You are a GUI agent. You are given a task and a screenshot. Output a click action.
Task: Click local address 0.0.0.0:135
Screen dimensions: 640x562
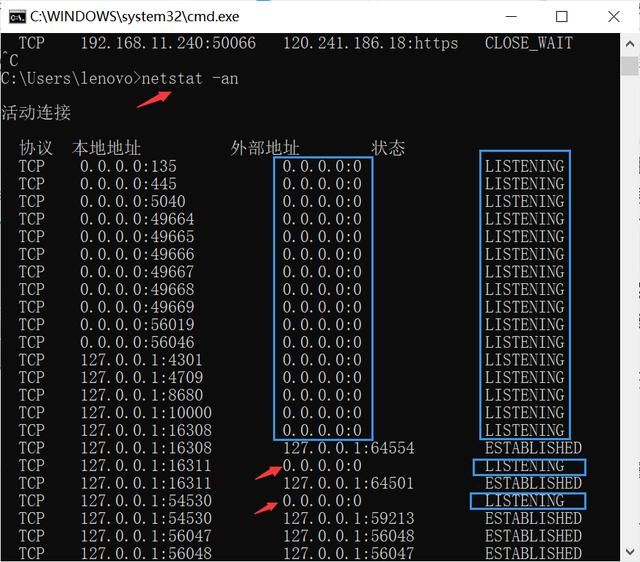[128, 166]
